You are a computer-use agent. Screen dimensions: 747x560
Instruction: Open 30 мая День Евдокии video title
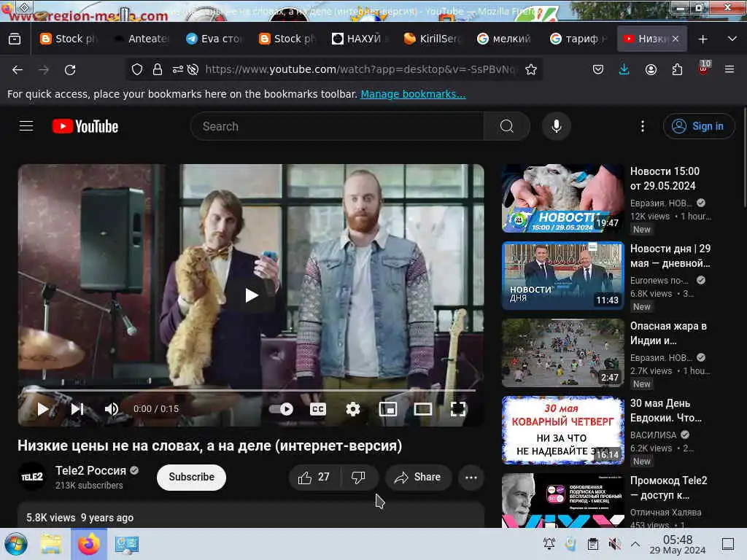(665, 411)
